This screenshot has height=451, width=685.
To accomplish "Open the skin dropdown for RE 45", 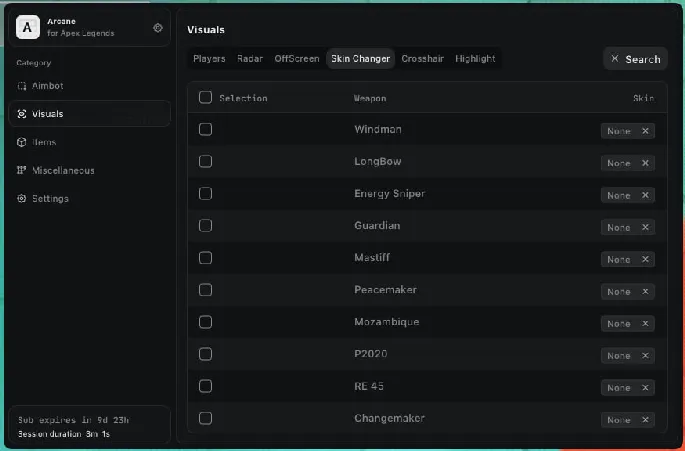I will click(x=619, y=387).
